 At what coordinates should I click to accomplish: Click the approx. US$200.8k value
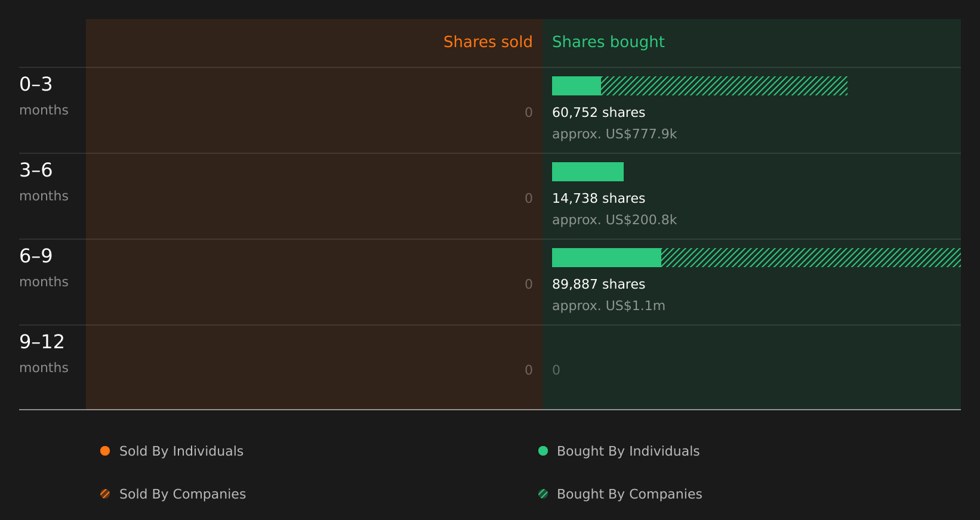click(614, 220)
